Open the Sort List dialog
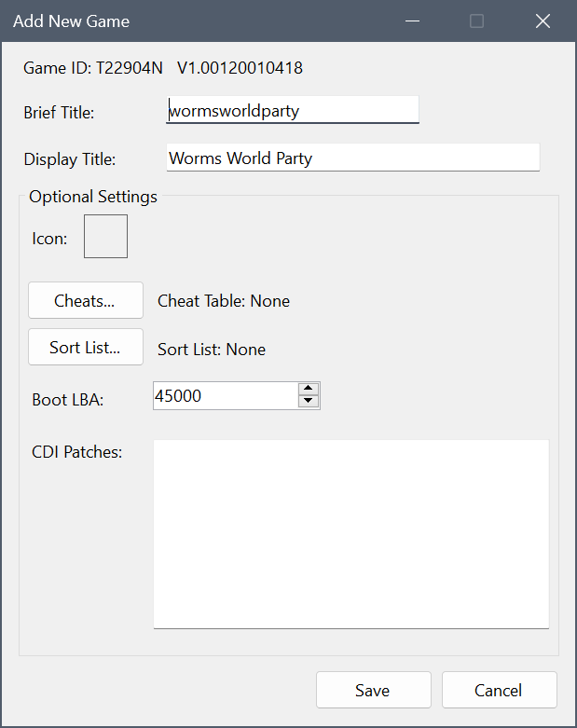 tap(85, 348)
